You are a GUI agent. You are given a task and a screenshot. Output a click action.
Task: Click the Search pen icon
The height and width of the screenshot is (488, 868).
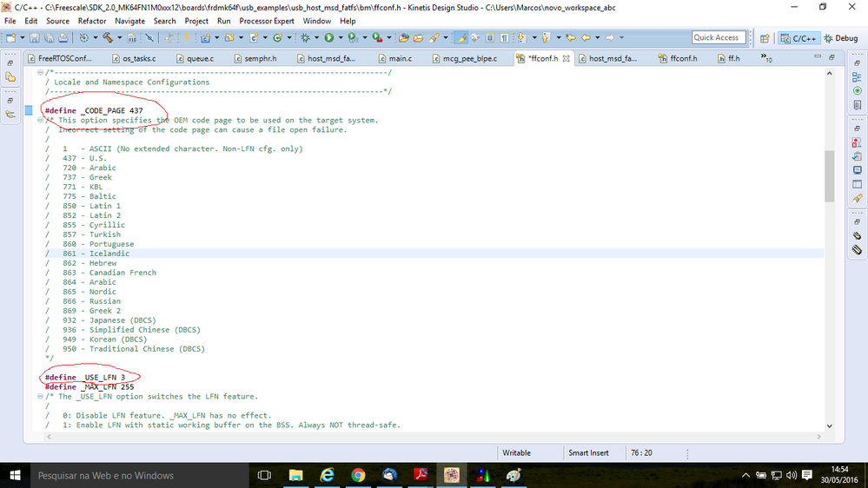[x=434, y=37]
